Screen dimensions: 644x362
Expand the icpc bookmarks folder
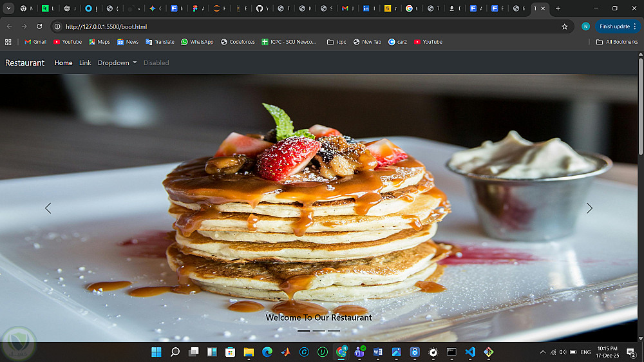[x=336, y=42]
